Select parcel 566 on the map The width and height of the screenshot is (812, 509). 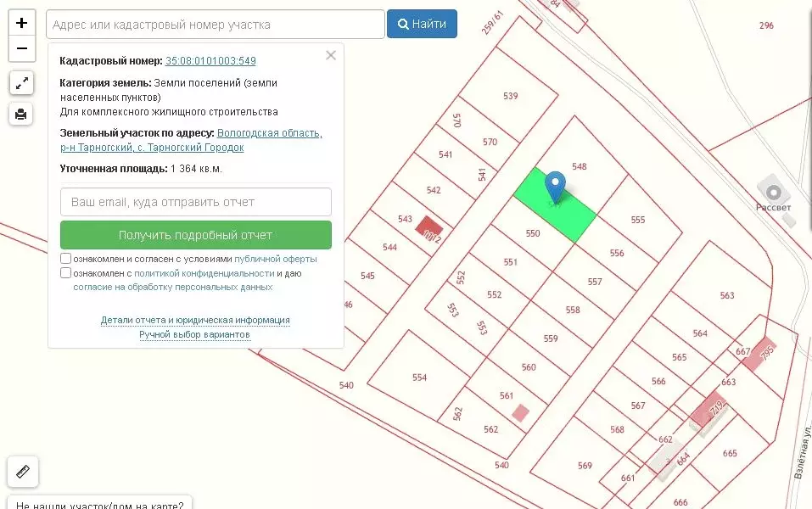(658, 382)
